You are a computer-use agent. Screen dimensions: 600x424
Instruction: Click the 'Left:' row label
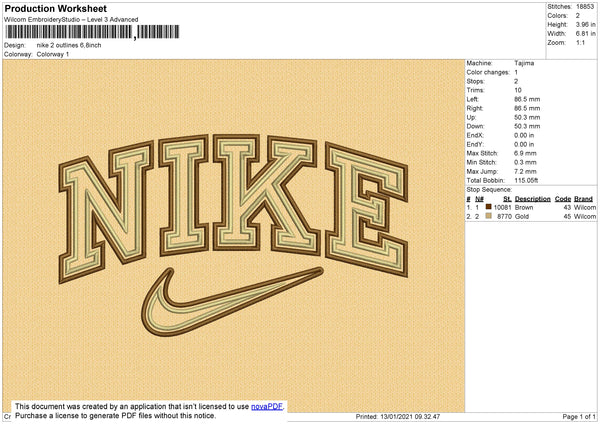[x=472, y=99]
